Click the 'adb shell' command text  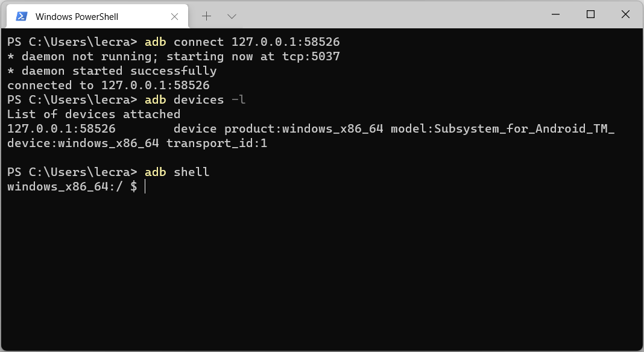[x=177, y=172]
